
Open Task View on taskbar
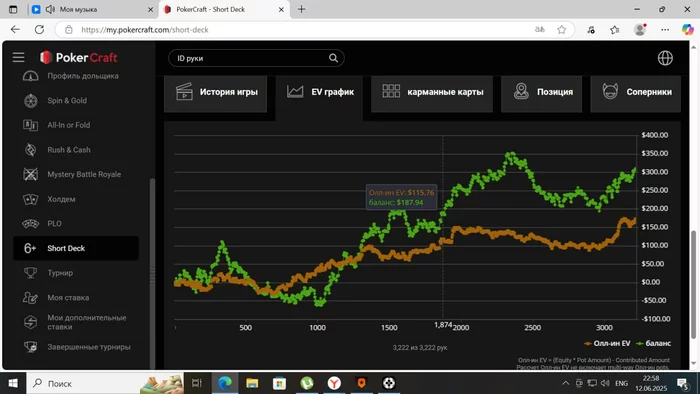[x=196, y=383]
